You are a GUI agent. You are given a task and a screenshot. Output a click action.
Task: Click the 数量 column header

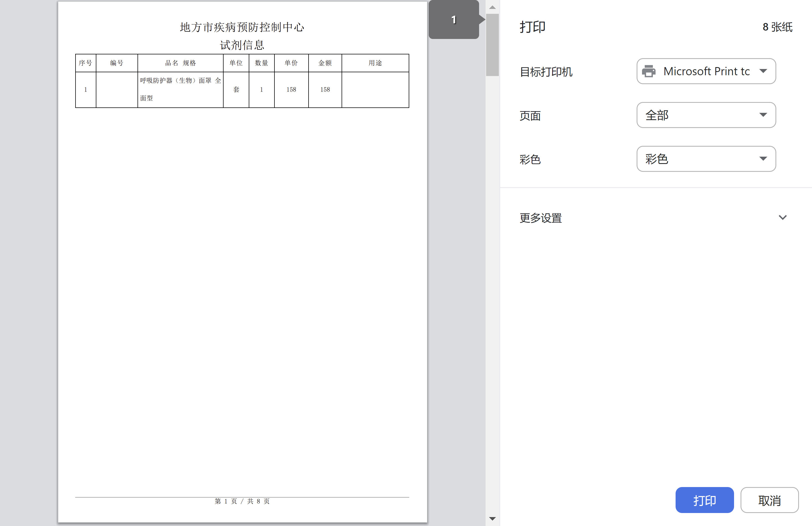pos(262,63)
